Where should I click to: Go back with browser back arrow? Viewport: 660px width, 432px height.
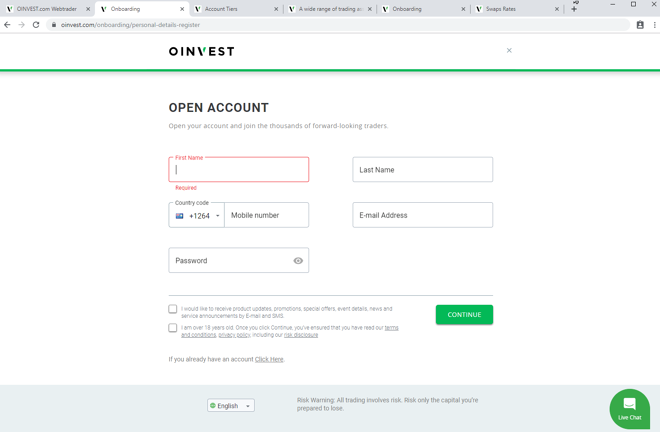pyautogui.click(x=7, y=25)
